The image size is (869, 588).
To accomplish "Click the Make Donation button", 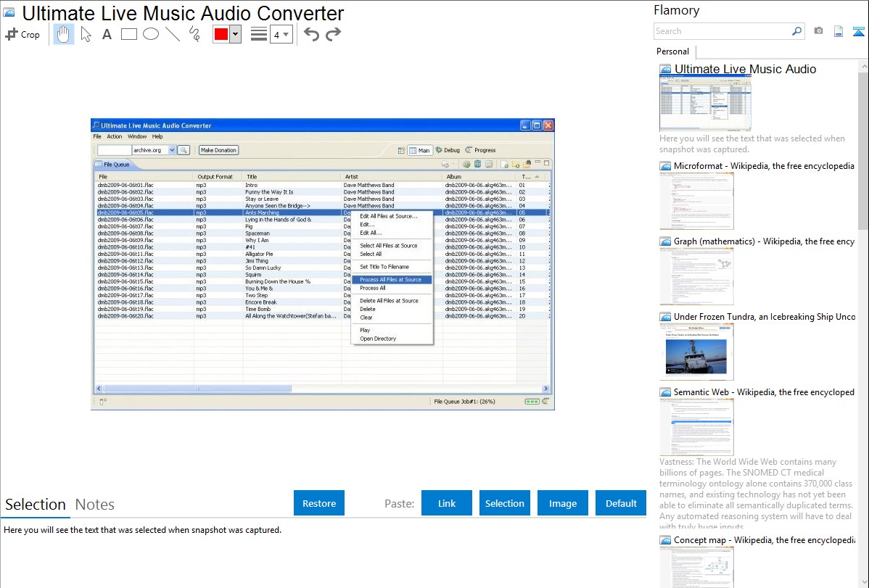I will pos(218,150).
